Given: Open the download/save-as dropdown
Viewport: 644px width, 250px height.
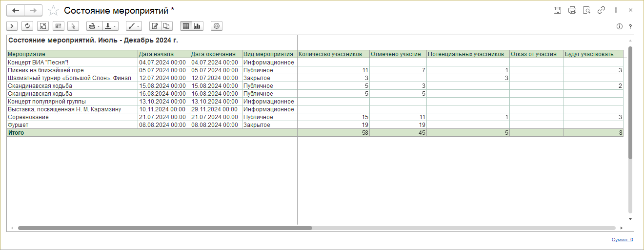Looking at the screenshot, I should tap(111, 26).
